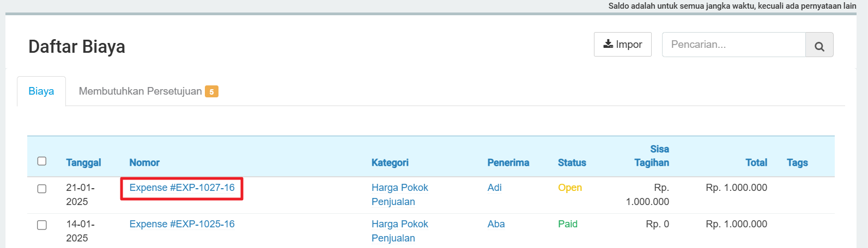Sort by the Tanggal column header

point(83,163)
